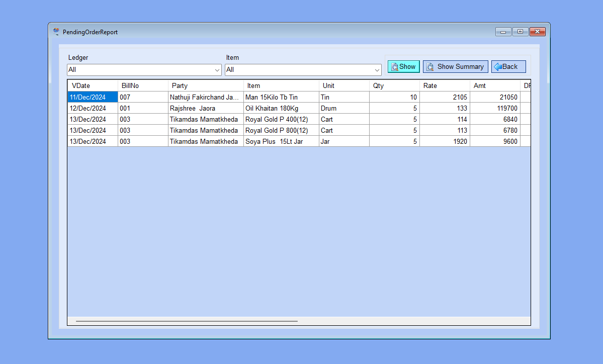Sort by the BillNo column header
Viewport: 603px width, 364px height.
click(x=143, y=85)
